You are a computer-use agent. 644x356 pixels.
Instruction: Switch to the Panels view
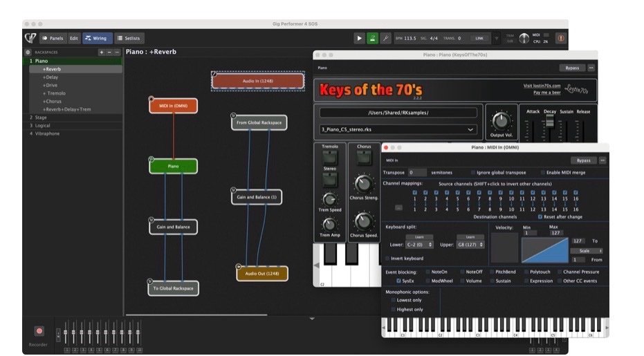click(53, 38)
